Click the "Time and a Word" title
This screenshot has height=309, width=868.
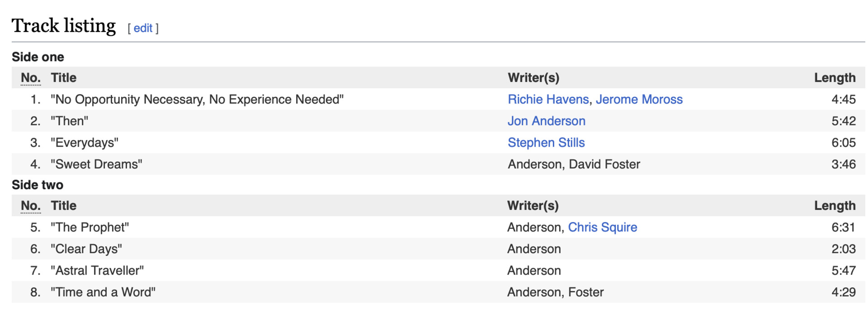[103, 292]
